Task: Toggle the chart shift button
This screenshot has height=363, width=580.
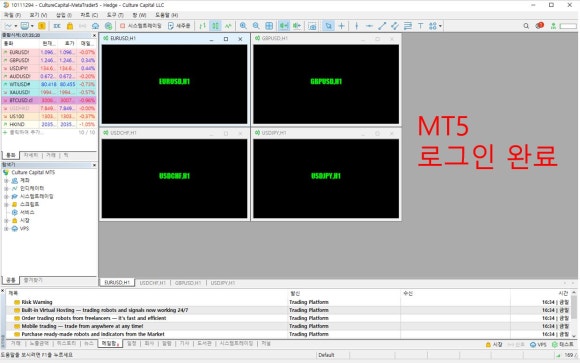Action: (x=297, y=26)
